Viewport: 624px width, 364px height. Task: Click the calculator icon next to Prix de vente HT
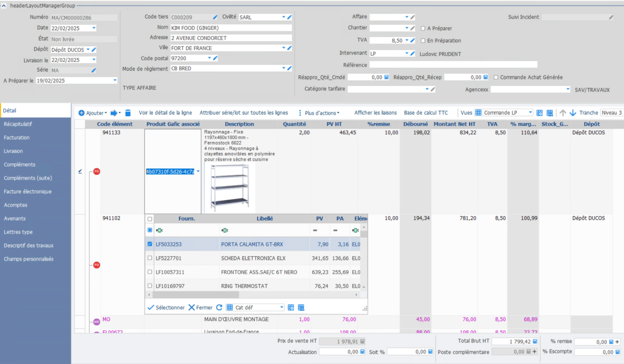pyautogui.click(x=362, y=342)
